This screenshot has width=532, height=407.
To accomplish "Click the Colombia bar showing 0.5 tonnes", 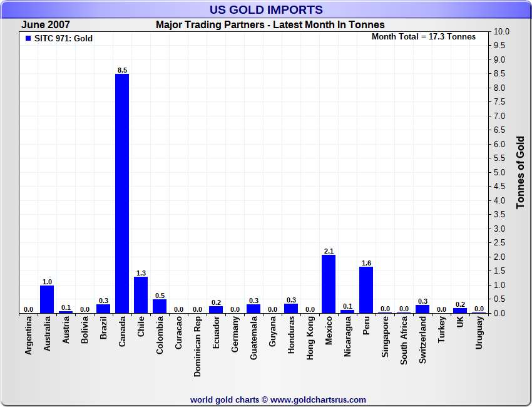I will coord(160,306).
